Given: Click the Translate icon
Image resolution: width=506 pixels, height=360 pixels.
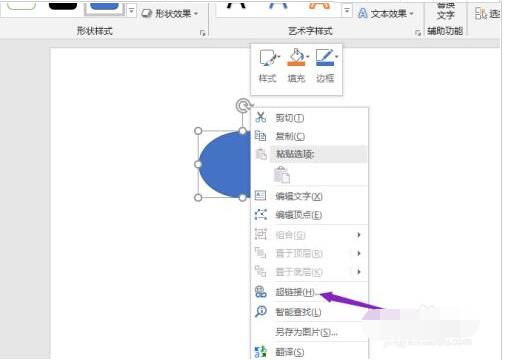Looking at the screenshot, I should (260, 352).
